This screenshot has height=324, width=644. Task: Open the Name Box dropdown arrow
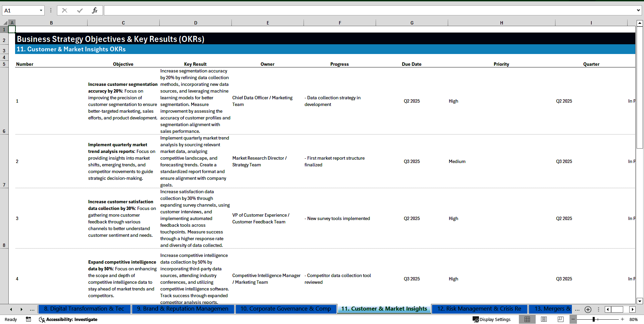coord(42,10)
